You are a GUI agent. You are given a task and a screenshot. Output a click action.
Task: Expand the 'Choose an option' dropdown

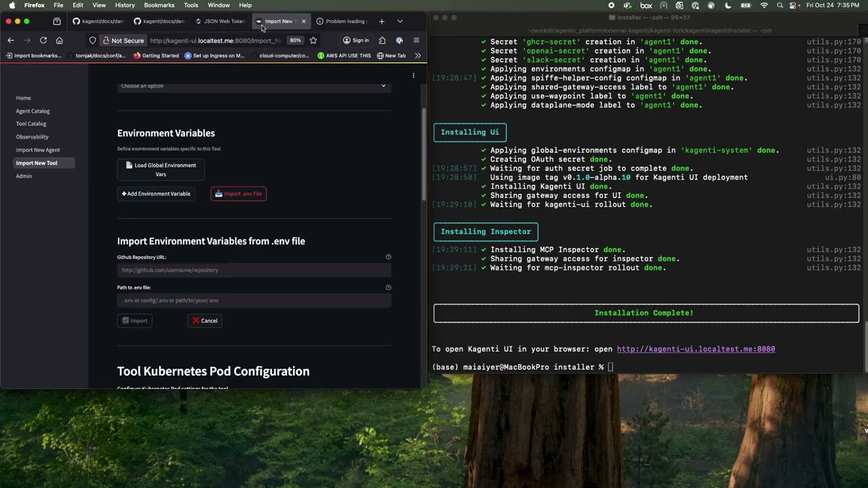[253, 86]
